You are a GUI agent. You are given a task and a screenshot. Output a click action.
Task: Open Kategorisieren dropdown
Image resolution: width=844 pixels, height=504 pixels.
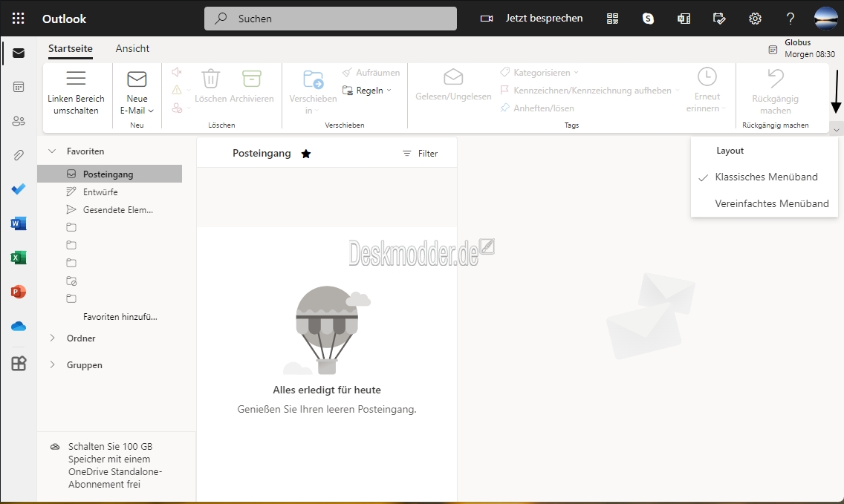(539, 73)
